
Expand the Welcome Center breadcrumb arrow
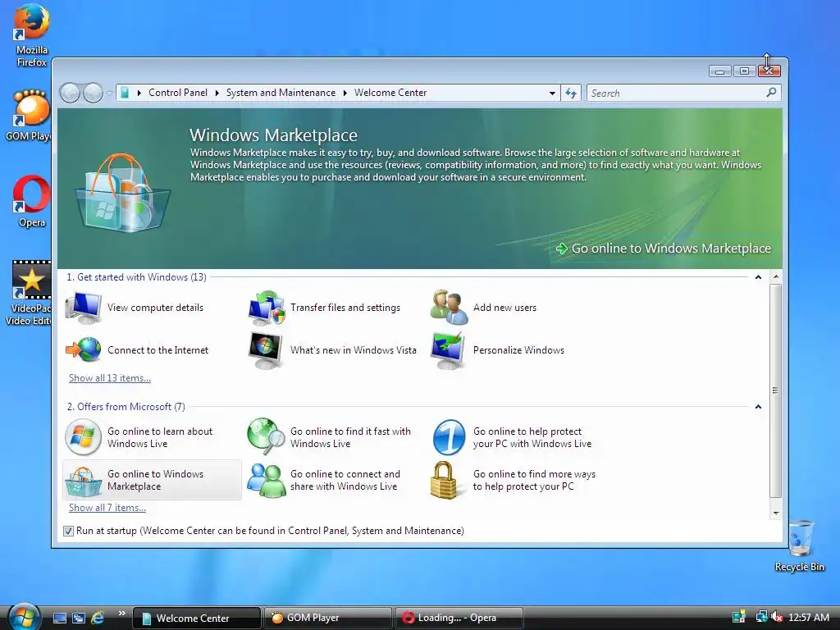[345, 93]
